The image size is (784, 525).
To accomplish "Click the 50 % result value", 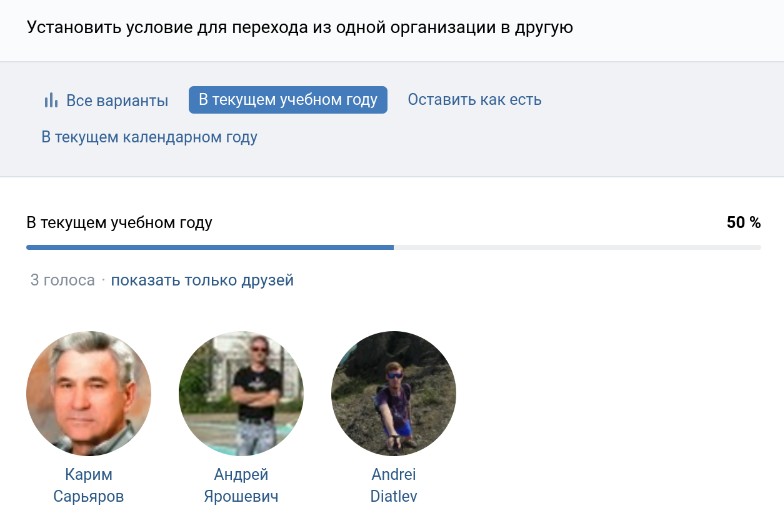I will 743,222.
